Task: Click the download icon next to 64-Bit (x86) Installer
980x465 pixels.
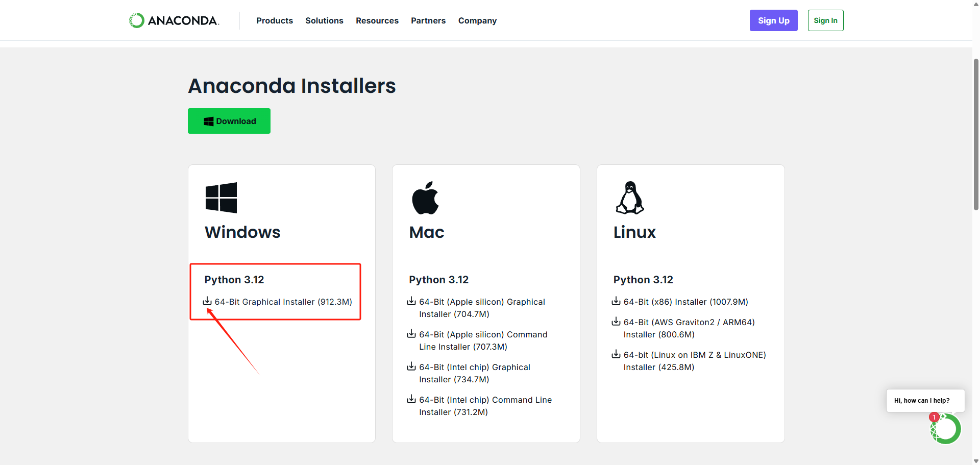Action: pyautogui.click(x=616, y=301)
